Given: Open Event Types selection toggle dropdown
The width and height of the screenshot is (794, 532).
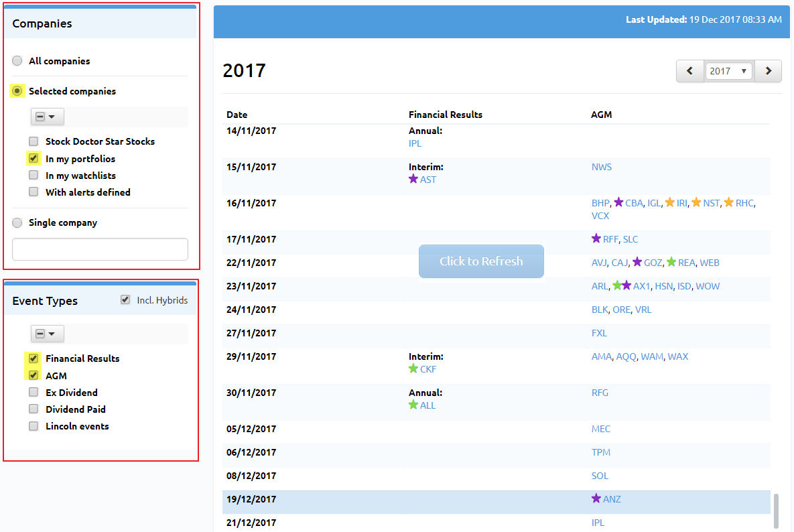Looking at the screenshot, I should (47, 334).
